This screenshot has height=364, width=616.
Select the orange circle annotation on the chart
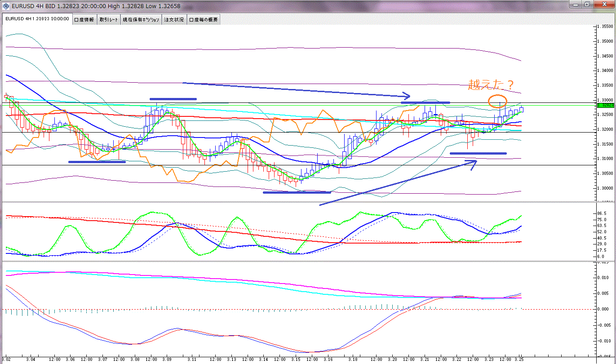click(497, 101)
